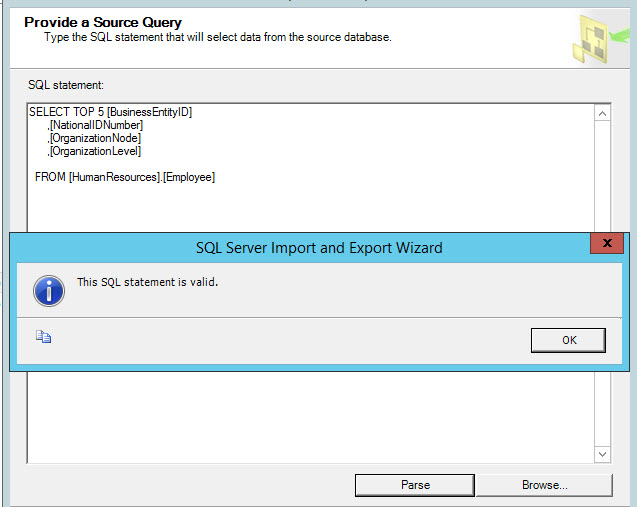Image resolution: width=637 pixels, height=507 pixels.
Task: Place cursor on the [NationalIDNumber] line
Action: [96, 125]
